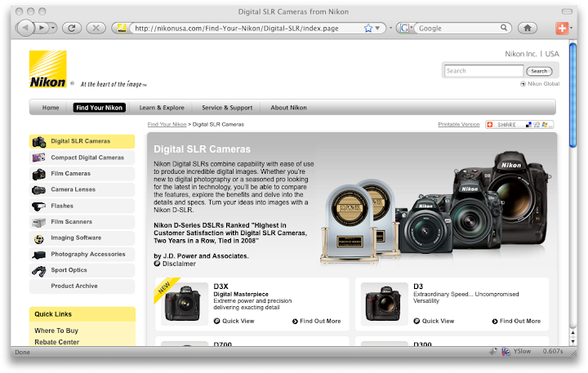Open the Google search engine selector

pos(405,28)
